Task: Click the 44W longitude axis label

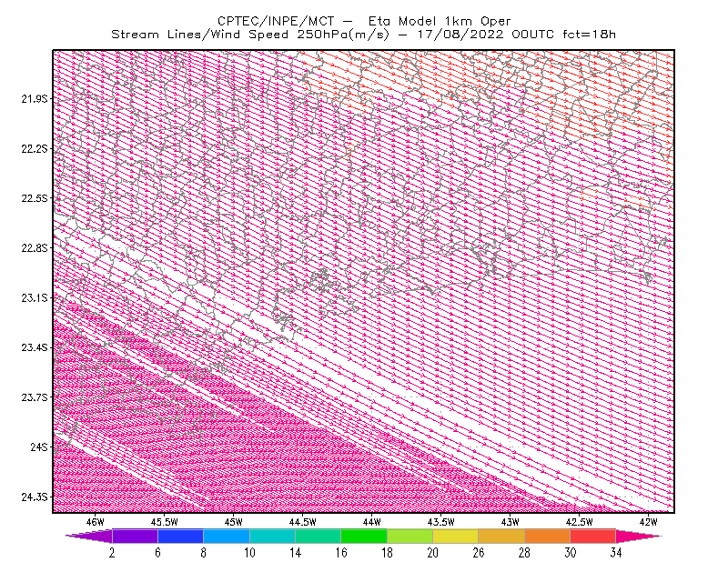Action: click(371, 522)
